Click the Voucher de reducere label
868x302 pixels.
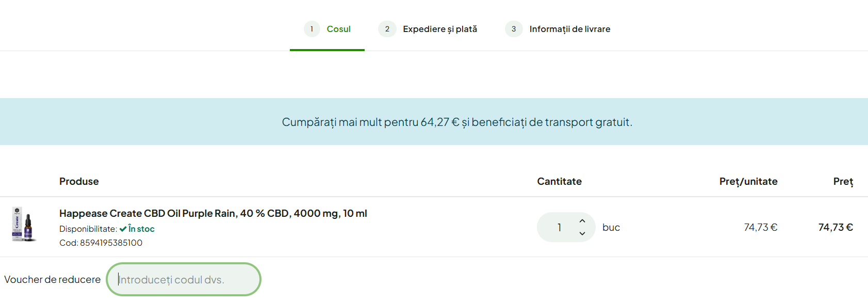click(53, 279)
